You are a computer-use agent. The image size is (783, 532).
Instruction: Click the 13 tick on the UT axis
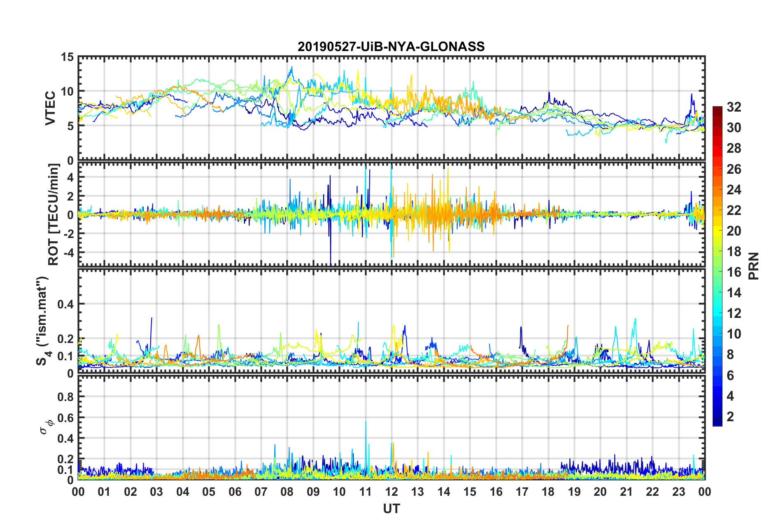pos(417,492)
